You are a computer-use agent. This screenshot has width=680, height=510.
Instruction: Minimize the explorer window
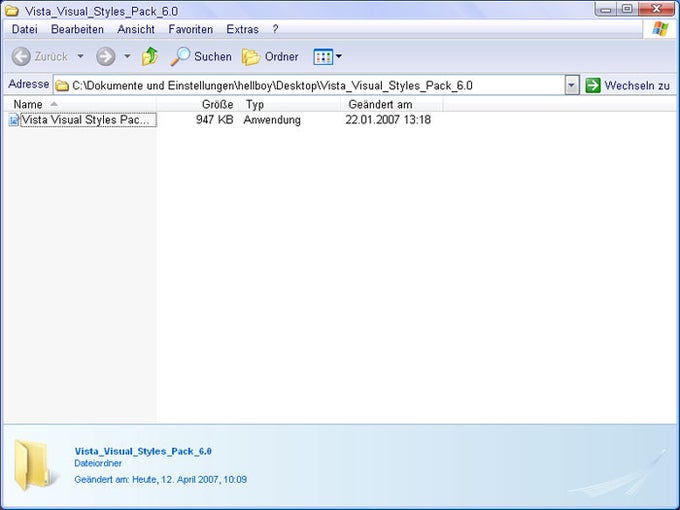606,9
